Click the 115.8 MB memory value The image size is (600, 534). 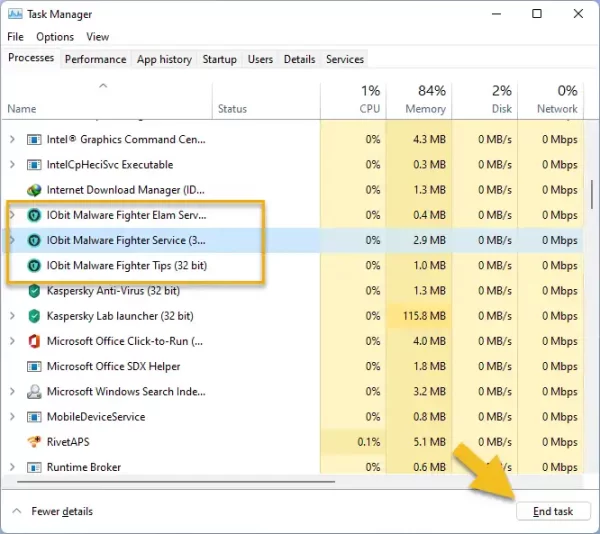click(x=424, y=316)
